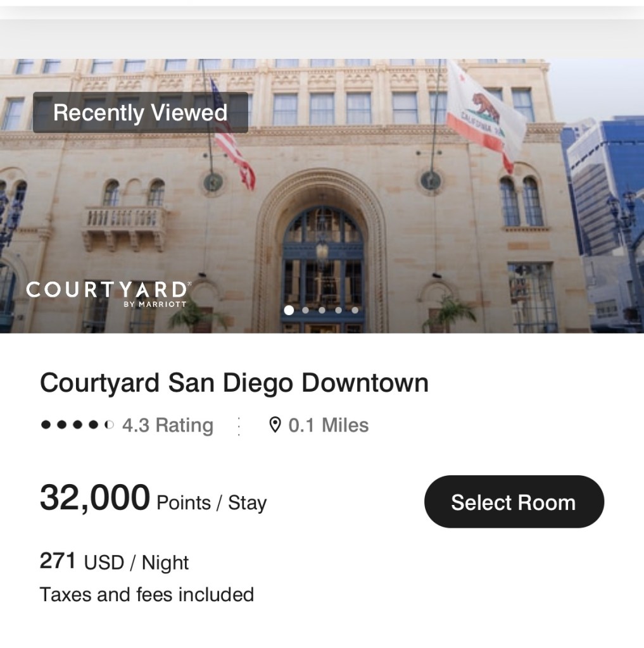Open the hotel exterior photo

(322, 196)
